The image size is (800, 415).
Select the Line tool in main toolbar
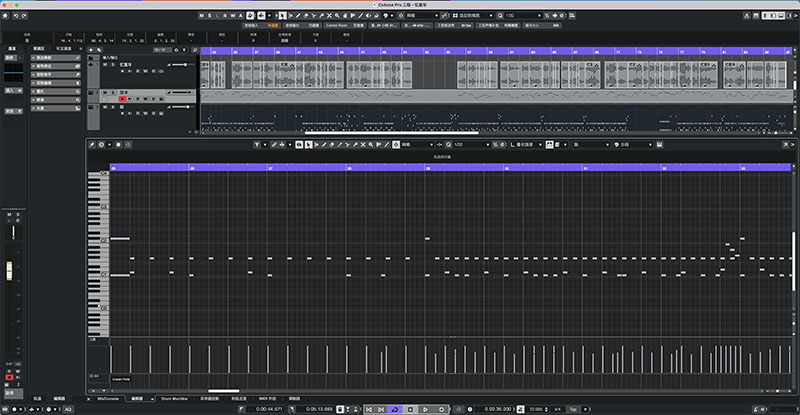tap(361, 15)
